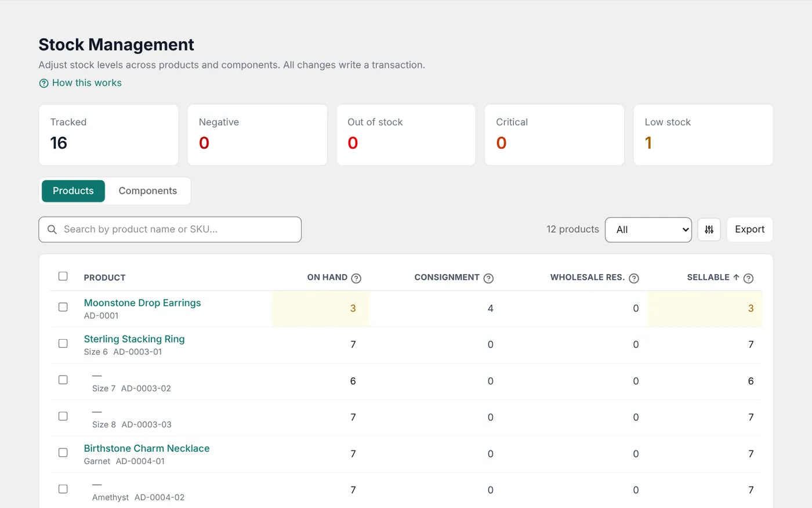Select the Sterling Stacking Ring Size 6 checkbox
The image size is (812, 508).
pyautogui.click(x=63, y=344)
